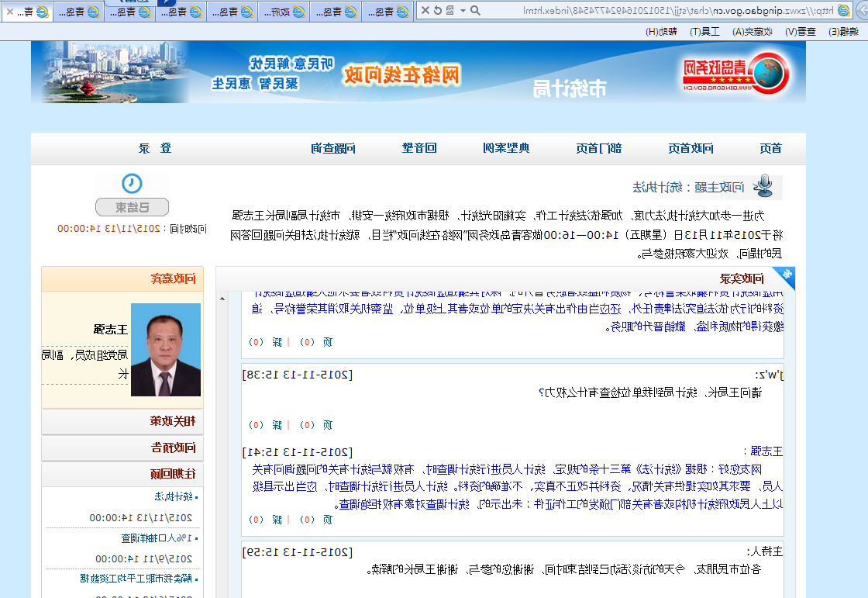Click 顶 on 王志强's 15:41 reply

328,520
